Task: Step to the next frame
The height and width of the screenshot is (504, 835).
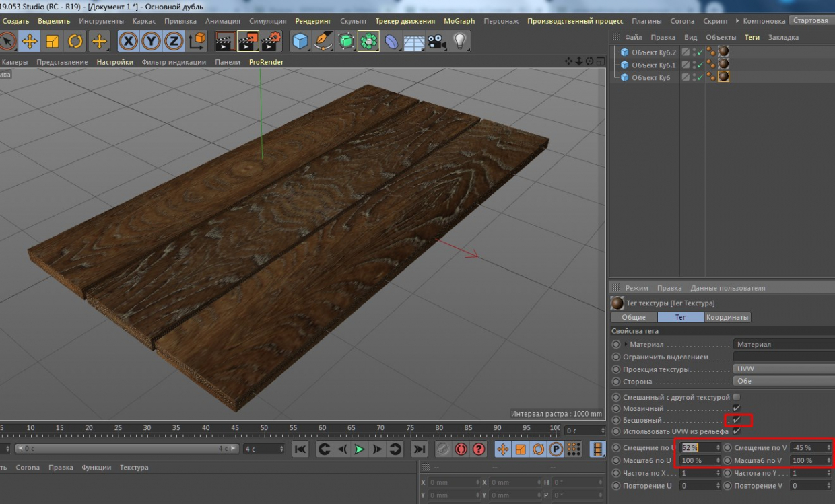Action: point(377,449)
